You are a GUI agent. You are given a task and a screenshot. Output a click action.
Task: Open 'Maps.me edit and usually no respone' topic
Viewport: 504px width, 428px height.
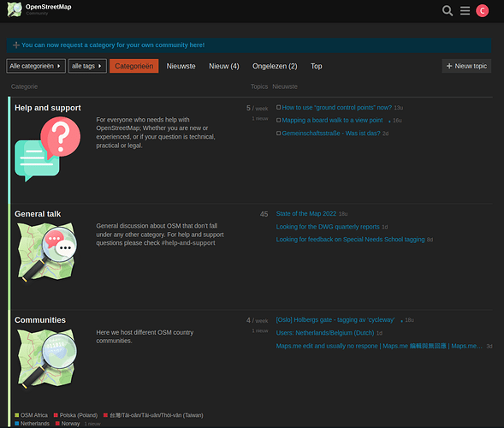pyautogui.click(x=379, y=346)
